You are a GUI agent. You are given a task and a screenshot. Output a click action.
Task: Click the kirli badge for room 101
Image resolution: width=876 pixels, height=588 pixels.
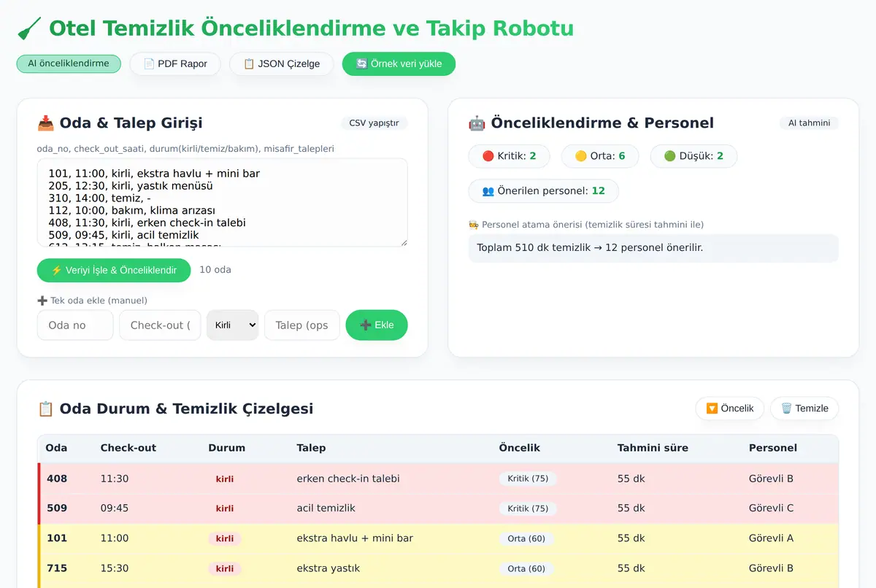pos(225,538)
